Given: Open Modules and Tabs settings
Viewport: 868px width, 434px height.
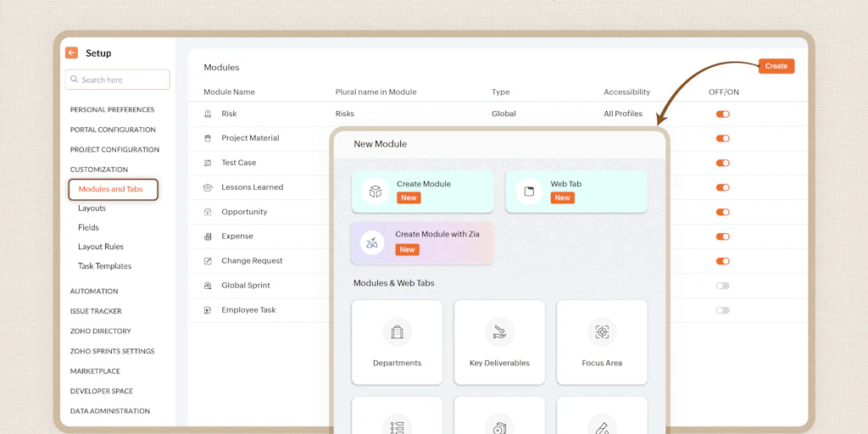Looking at the screenshot, I should [x=114, y=189].
